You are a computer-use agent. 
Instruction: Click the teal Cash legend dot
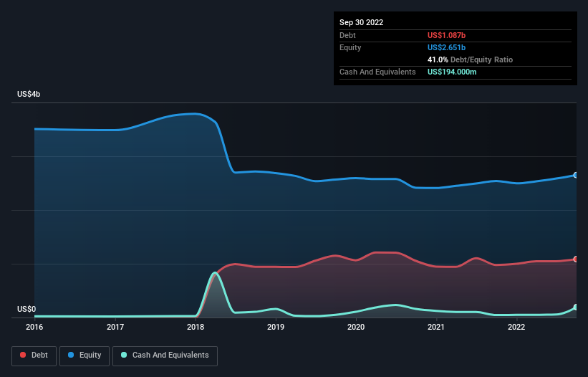(124, 355)
